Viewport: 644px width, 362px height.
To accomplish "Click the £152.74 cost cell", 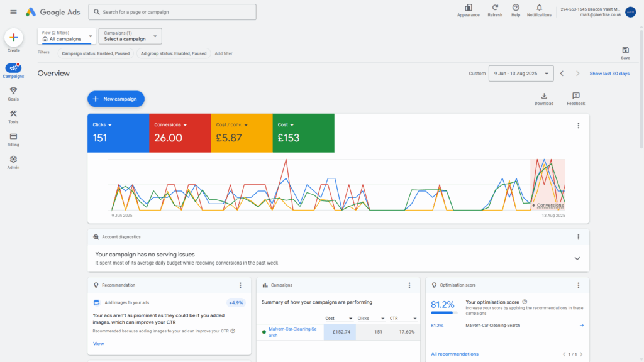I will (340, 332).
